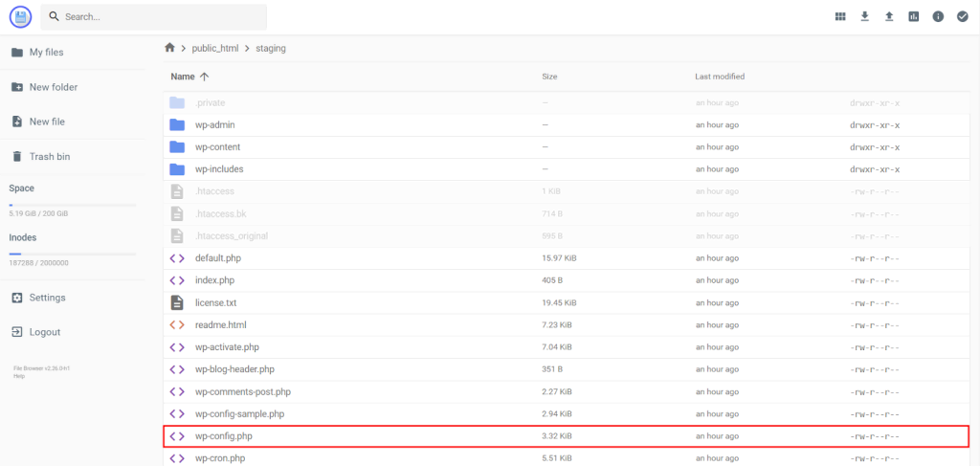Click the 15.97 KiB size value

click(559, 258)
